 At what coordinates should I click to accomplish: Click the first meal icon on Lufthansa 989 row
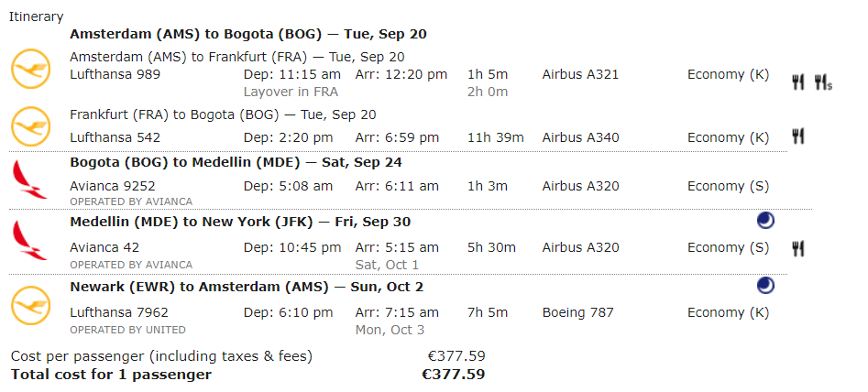click(x=797, y=83)
